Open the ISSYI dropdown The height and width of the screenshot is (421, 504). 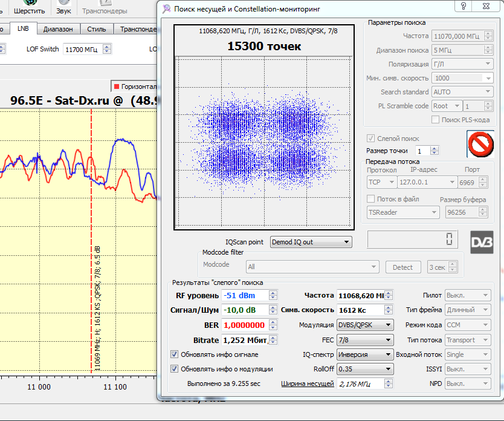click(x=468, y=369)
